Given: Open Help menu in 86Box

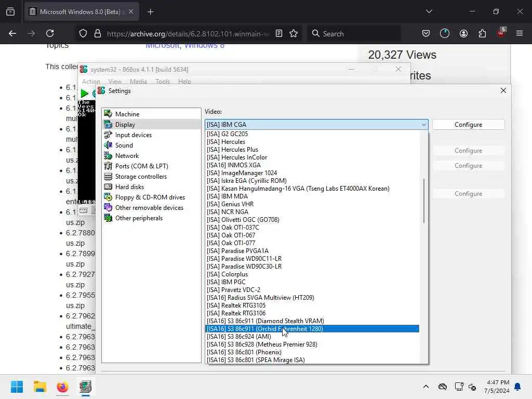Looking at the screenshot, I should click(x=184, y=82).
